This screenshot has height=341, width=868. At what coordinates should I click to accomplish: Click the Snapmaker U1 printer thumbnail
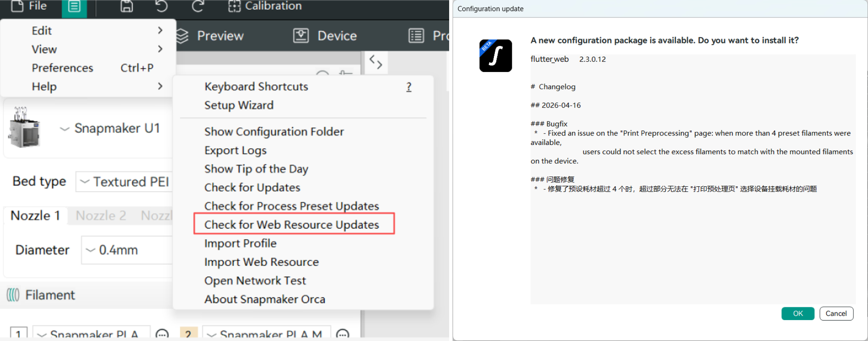24,128
